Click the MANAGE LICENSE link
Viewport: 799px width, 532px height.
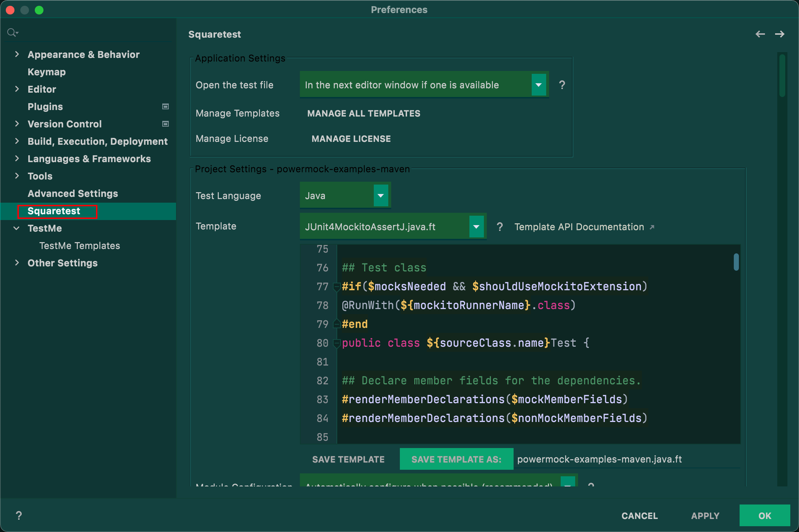click(351, 138)
